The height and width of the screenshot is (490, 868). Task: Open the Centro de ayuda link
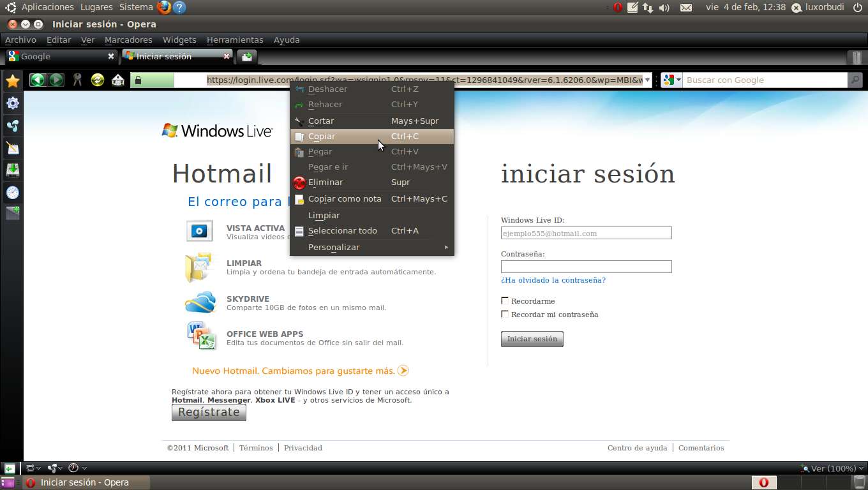click(x=637, y=448)
